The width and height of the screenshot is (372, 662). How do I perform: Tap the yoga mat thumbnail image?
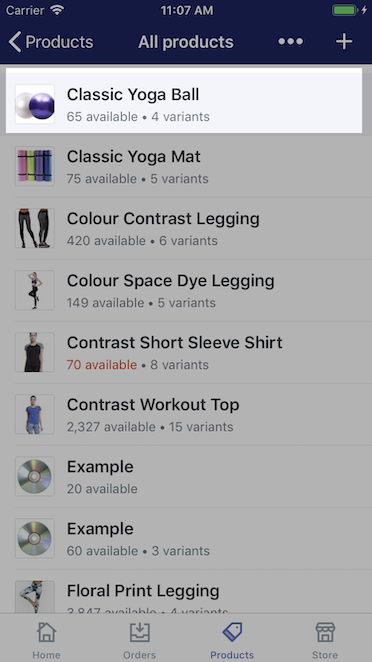click(x=35, y=166)
